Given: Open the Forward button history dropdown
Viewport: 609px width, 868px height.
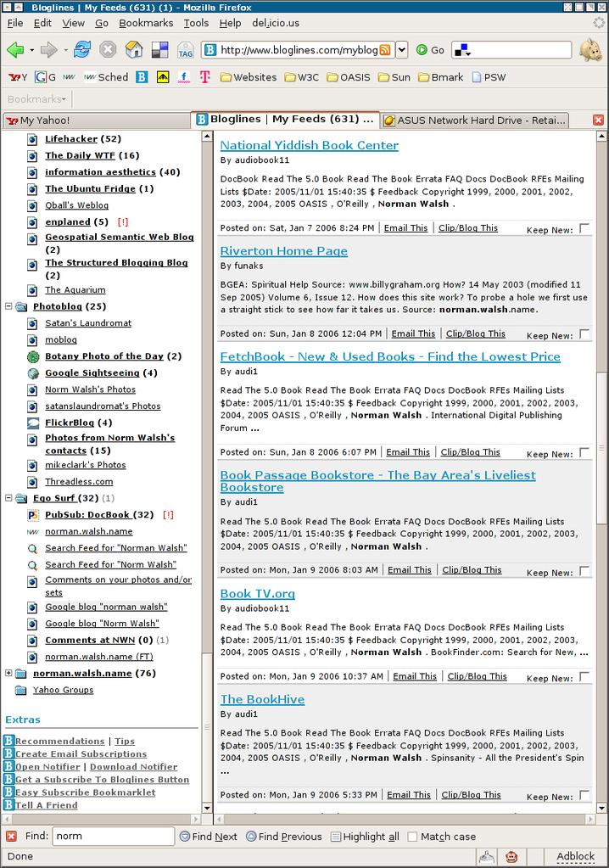Looking at the screenshot, I should click(66, 50).
